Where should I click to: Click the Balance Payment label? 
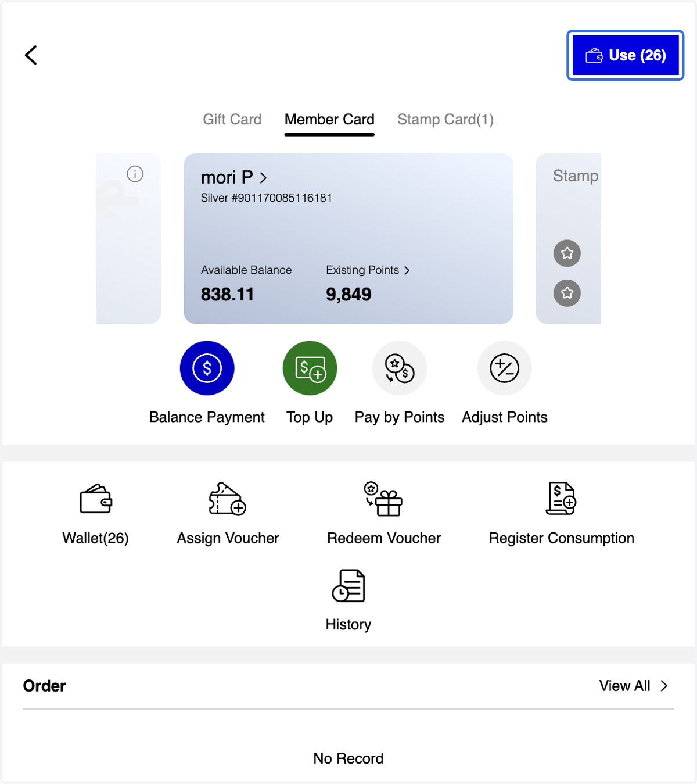(207, 417)
